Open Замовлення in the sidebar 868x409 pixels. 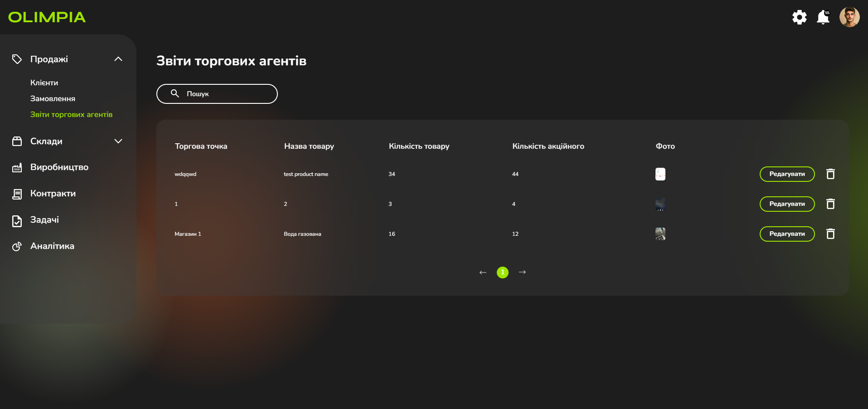tap(53, 98)
